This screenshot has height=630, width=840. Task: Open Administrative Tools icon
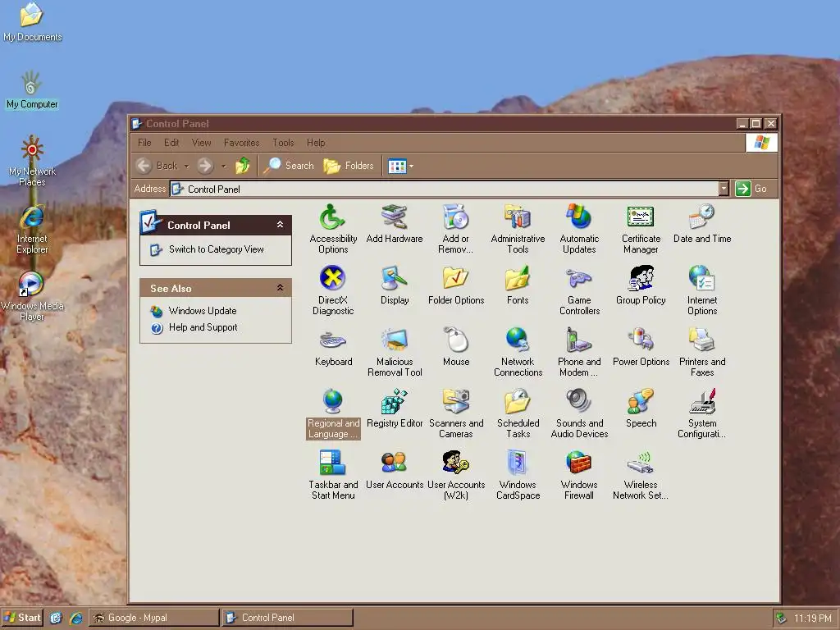point(518,230)
